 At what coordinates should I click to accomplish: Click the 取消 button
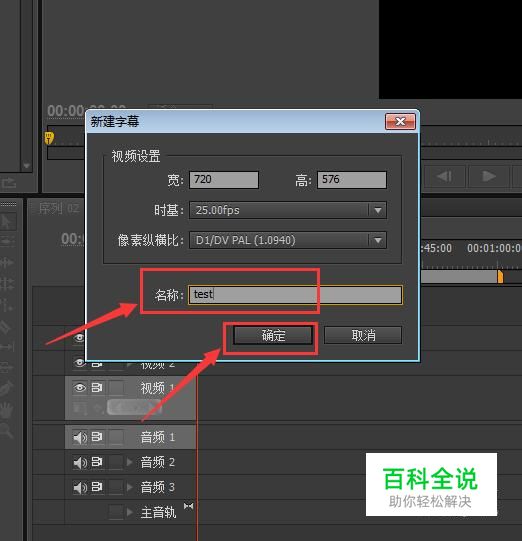[363, 335]
